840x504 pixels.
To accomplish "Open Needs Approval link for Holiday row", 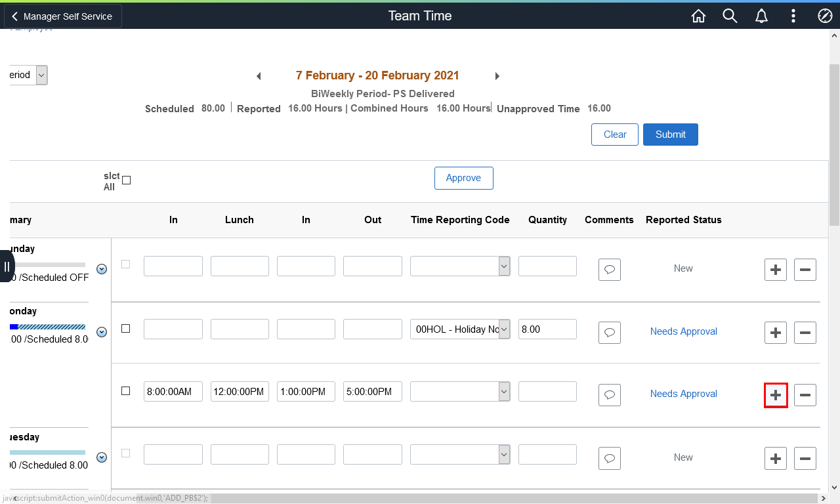I will (683, 331).
